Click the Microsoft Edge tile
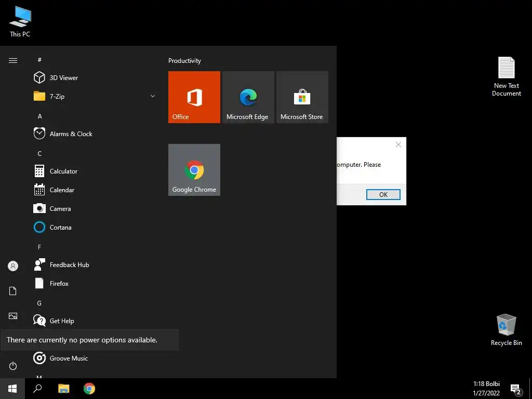Viewport: 532px width, 399px height. pyautogui.click(x=248, y=97)
